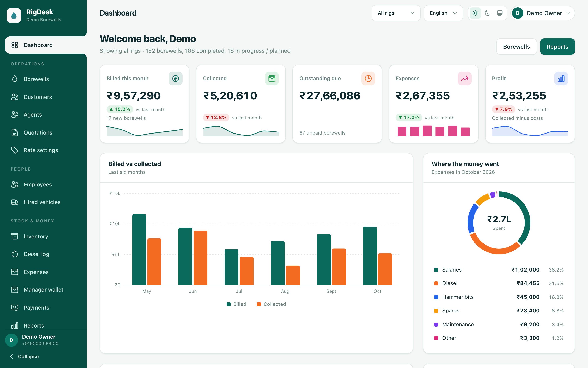
Task: Switch to light theme with sun icon
Action: 475,13
